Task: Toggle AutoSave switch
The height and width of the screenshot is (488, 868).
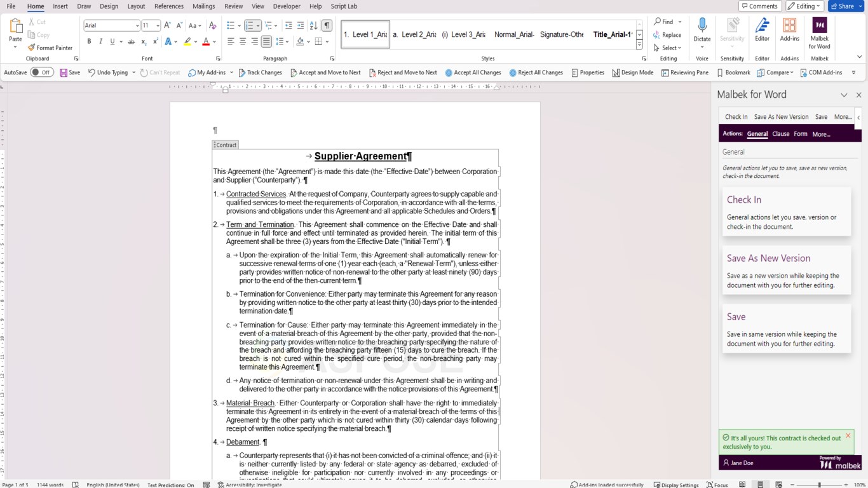Action: tap(42, 72)
